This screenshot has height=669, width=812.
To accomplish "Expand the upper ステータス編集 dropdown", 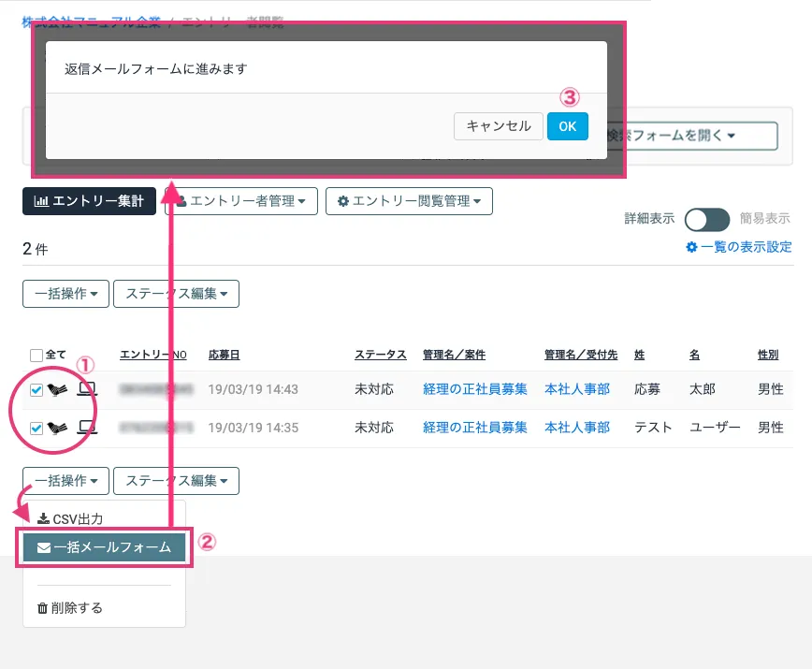I will click(x=176, y=293).
